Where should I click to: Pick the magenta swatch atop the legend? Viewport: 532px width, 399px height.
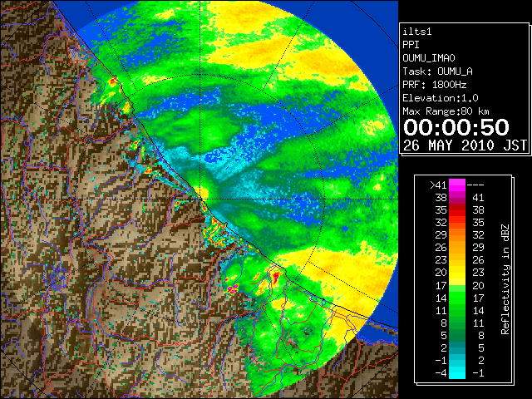tap(457, 185)
